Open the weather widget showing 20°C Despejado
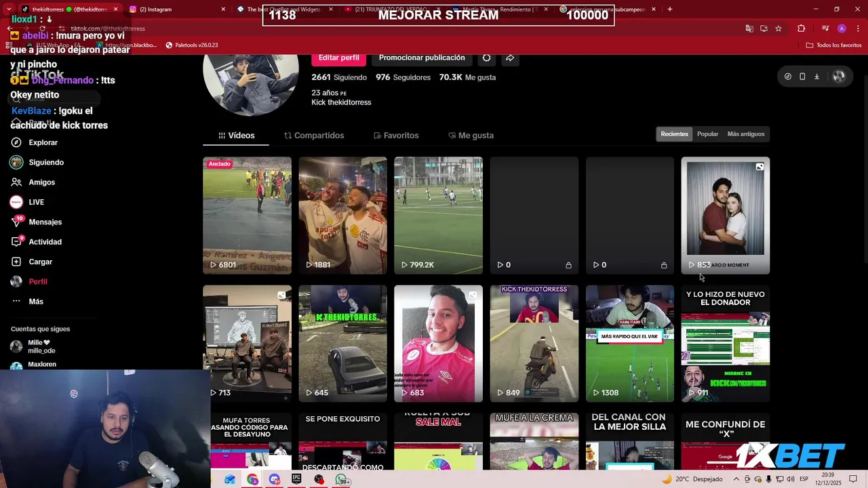The height and width of the screenshot is (488, 868). (692, 479)
